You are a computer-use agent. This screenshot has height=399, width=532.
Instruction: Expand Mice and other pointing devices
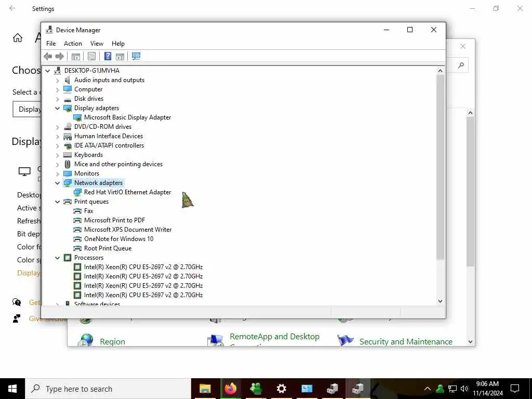57,165
